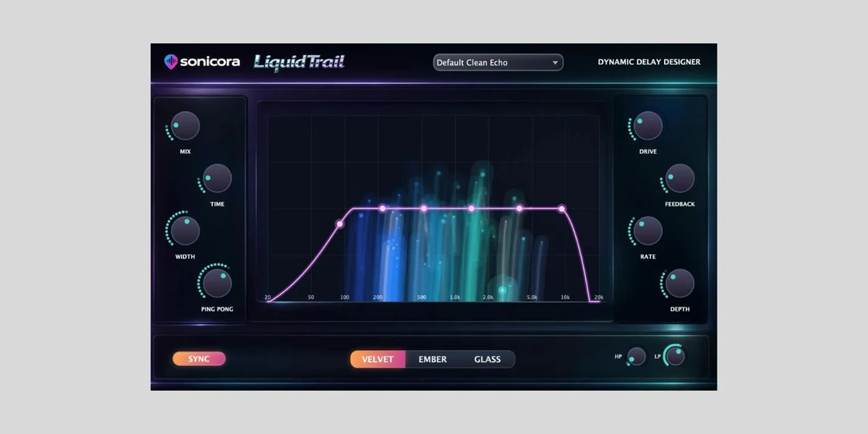Screen dimensions: 868x434
Task: Click the PING PONG knob
Action: click(x=216, y=285)
